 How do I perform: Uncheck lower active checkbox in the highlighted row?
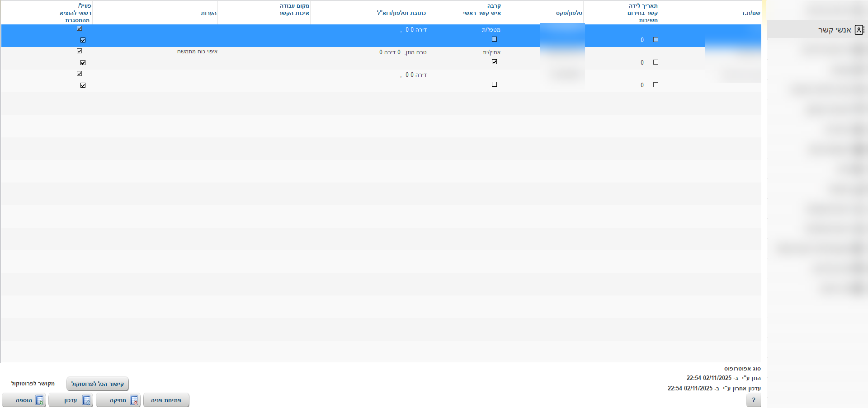pos(83,40)
